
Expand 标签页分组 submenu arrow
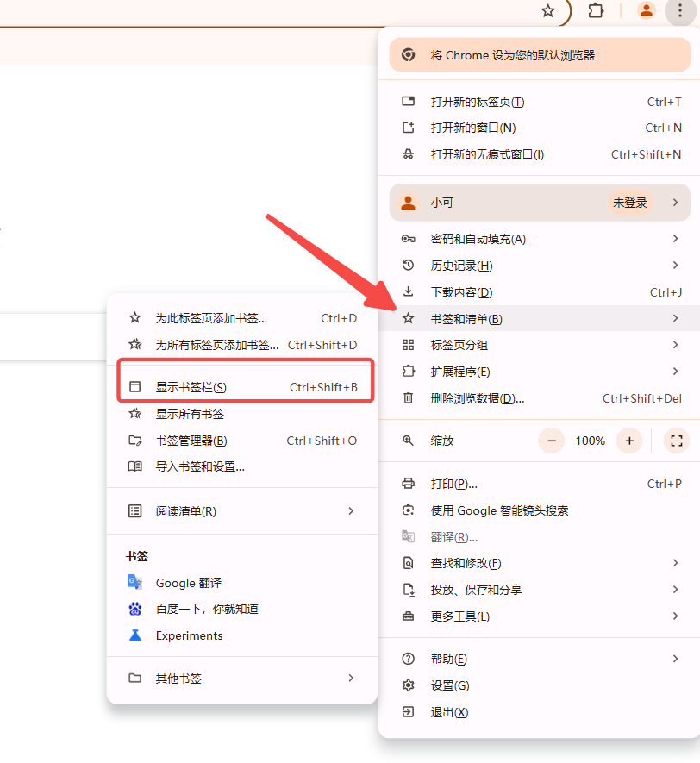(x=675, y=345)
